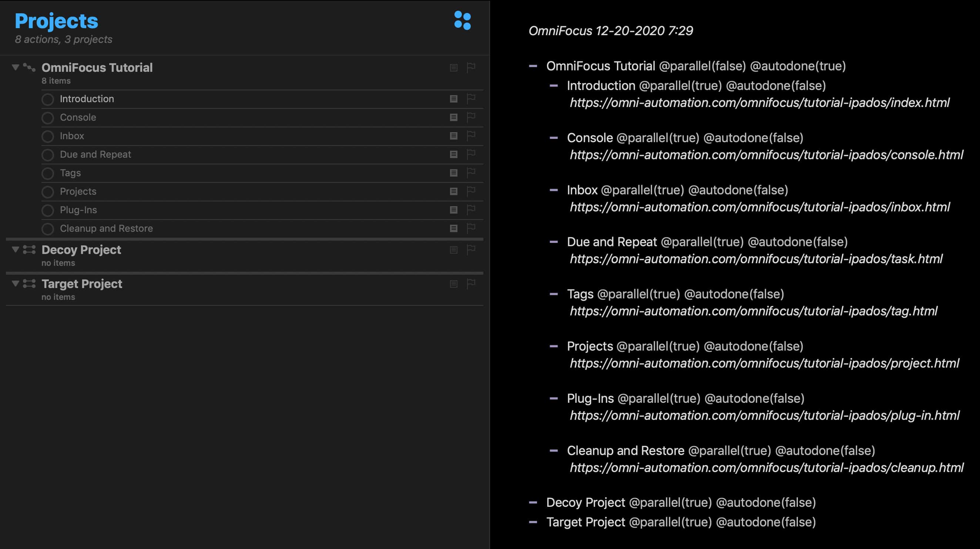Click the dash bullet beside OmniFocus Tutorial @parallel(false)
Viewport: 980px width, 549px height.
(533, 66)
